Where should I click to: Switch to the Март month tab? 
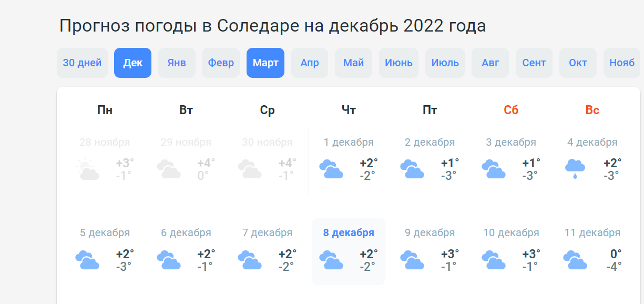[265, 63]
